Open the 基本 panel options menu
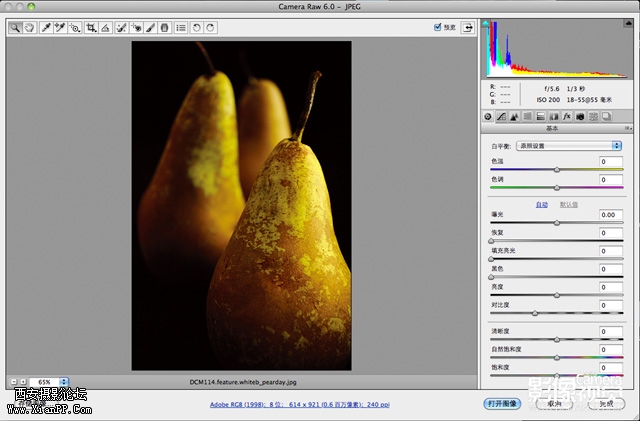 pyautogui.click(x=628, y=129)
